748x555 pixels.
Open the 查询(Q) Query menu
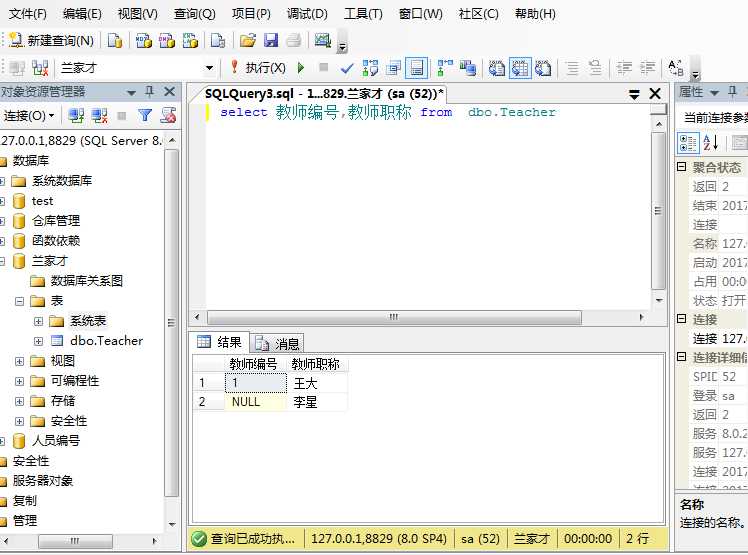195,14
